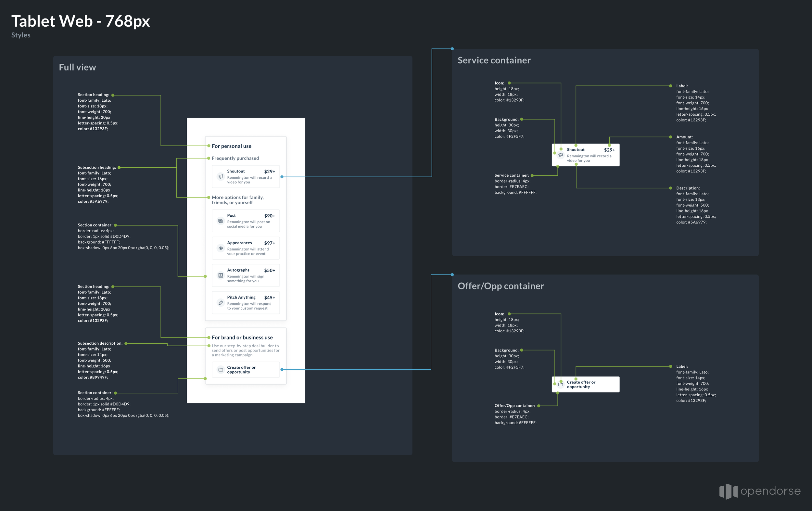The height and width of the screenshot is (511, 812).
Task: Click the $97+ price on Appearances
Action: (270, 243)
